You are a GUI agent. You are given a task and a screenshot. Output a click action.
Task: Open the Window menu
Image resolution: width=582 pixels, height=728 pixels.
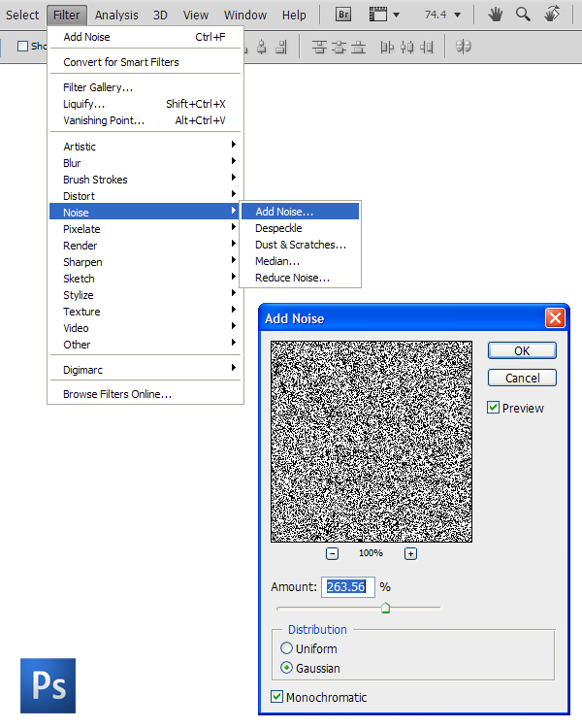pos(245,15)
